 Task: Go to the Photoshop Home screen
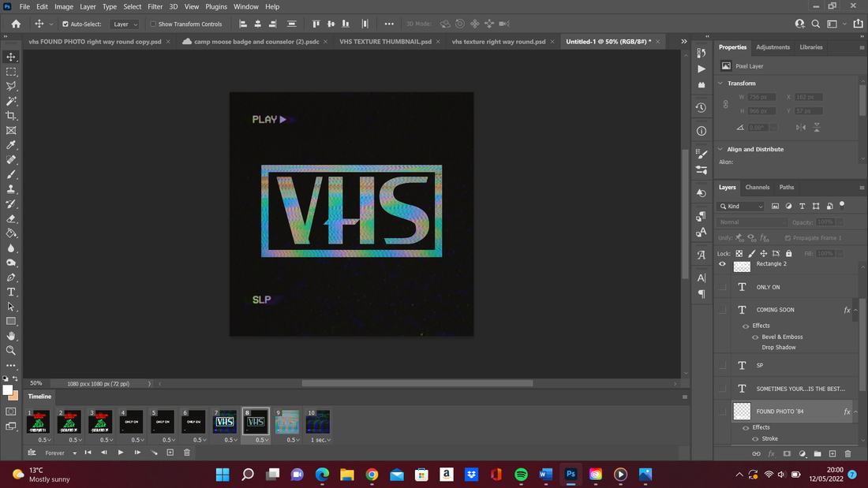point(16,24)
